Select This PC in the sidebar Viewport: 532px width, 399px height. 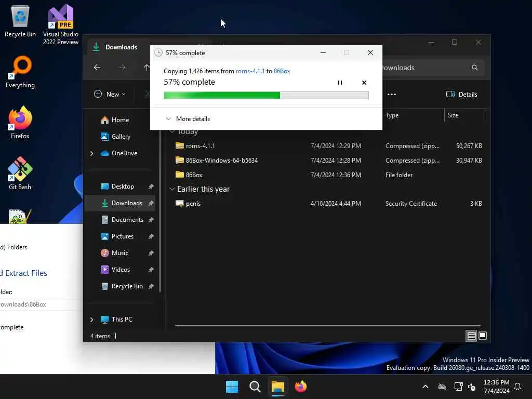coord(122,320)
